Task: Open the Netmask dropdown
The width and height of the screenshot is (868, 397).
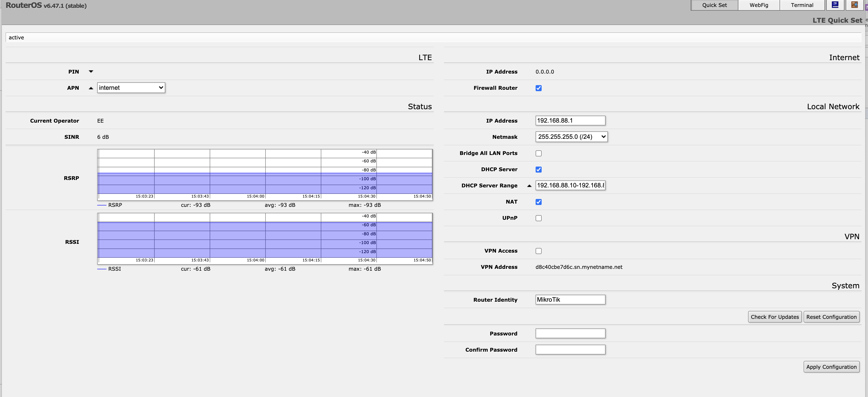Action: (571, 137)
